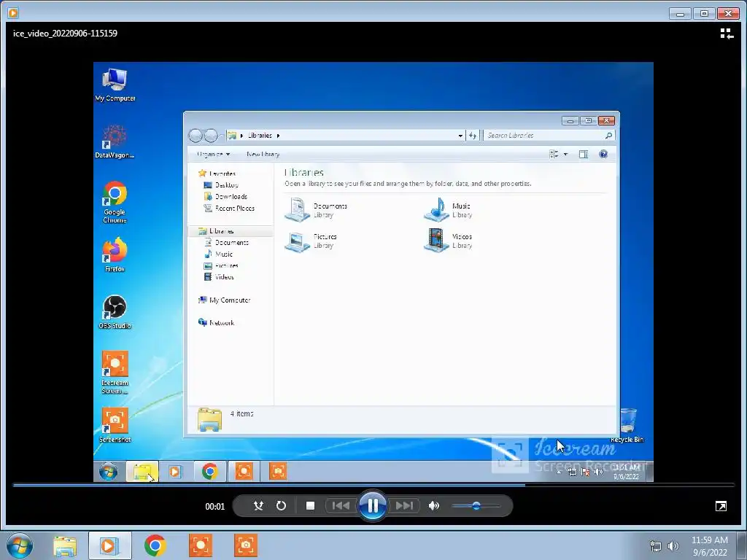747x560 pixels.
Task: Click the Media Player title bar icon
Action: 13,13
